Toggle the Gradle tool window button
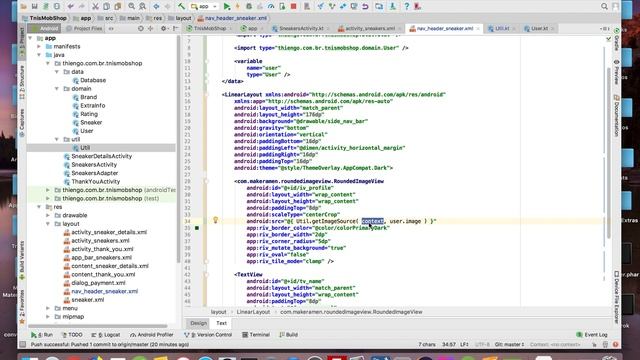The image size is (640, 360). pyautogui.click(x=617, y=40)
